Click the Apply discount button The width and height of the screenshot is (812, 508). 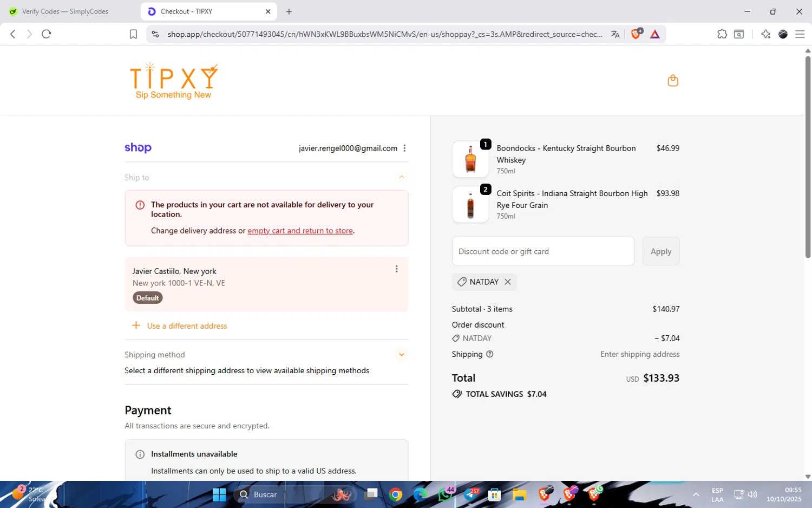tap(661, 251)
